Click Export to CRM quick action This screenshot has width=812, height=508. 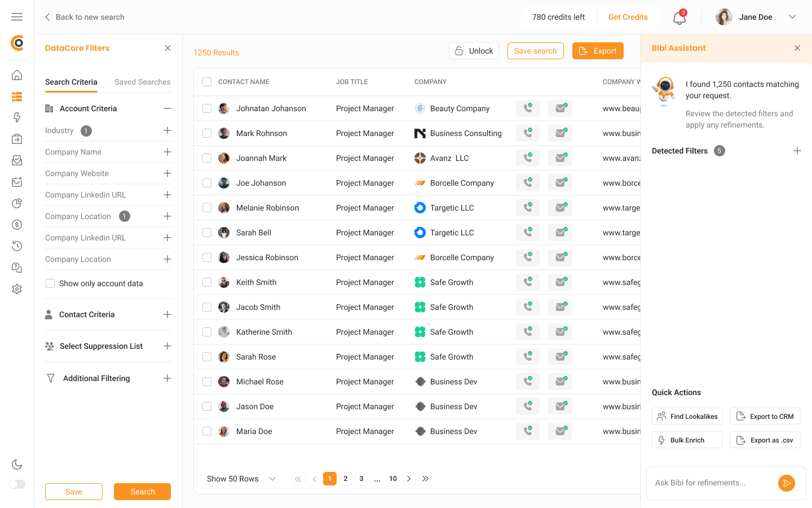click(x=765, y=417)
